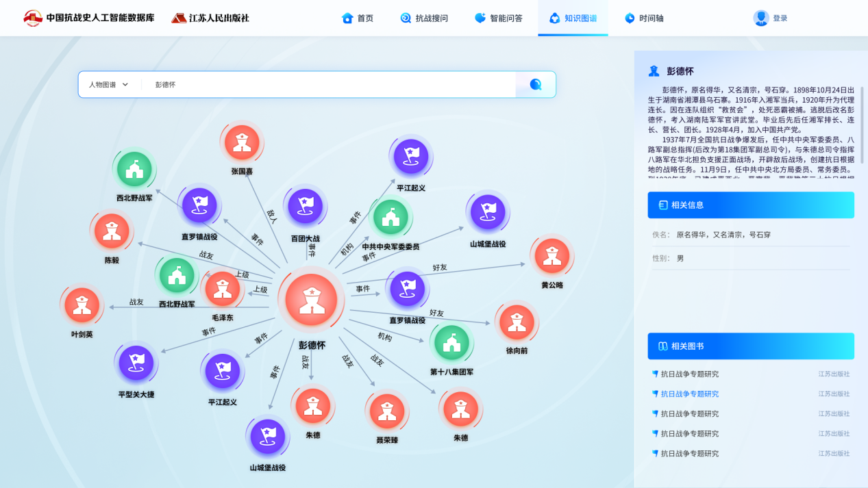Viewport: 868px width, 488px height.
Task: Open the 直罗镇战役 node left of 百团大战
Action: tap(199, 205)
